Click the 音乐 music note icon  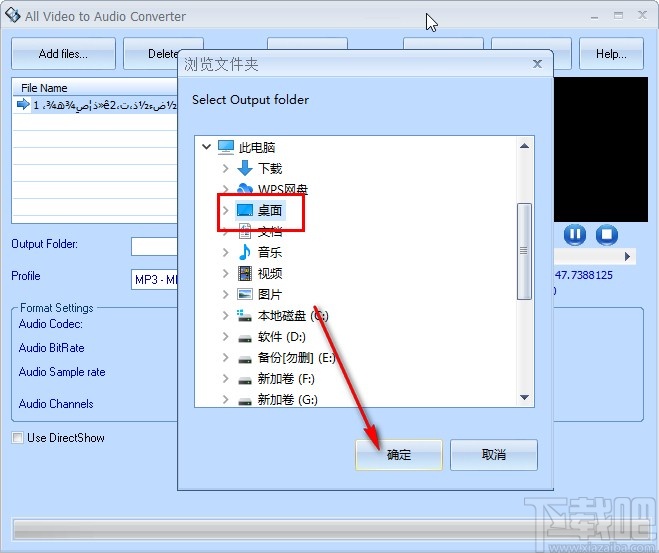point(245,252)
